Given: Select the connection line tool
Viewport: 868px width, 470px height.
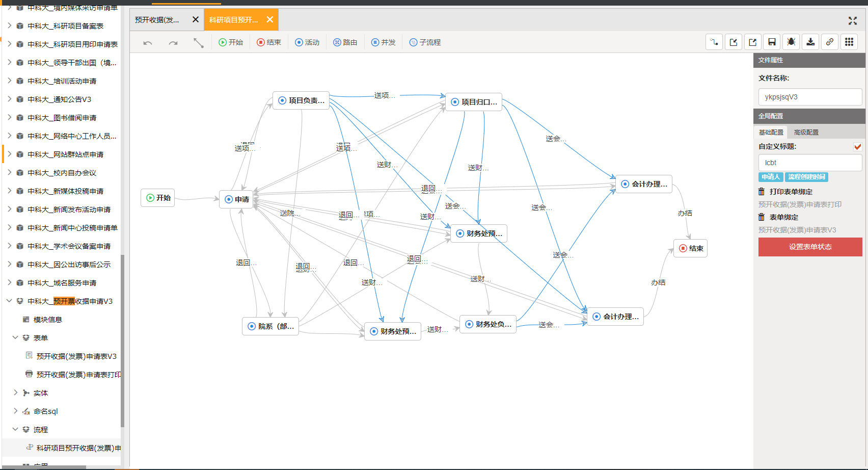Looking at the screenshot, I should pos(199,43).
